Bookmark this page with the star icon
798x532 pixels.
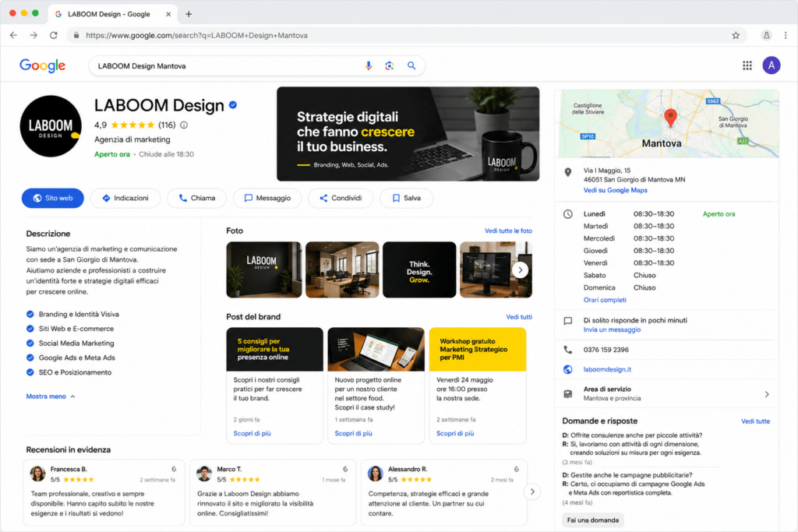736,35
